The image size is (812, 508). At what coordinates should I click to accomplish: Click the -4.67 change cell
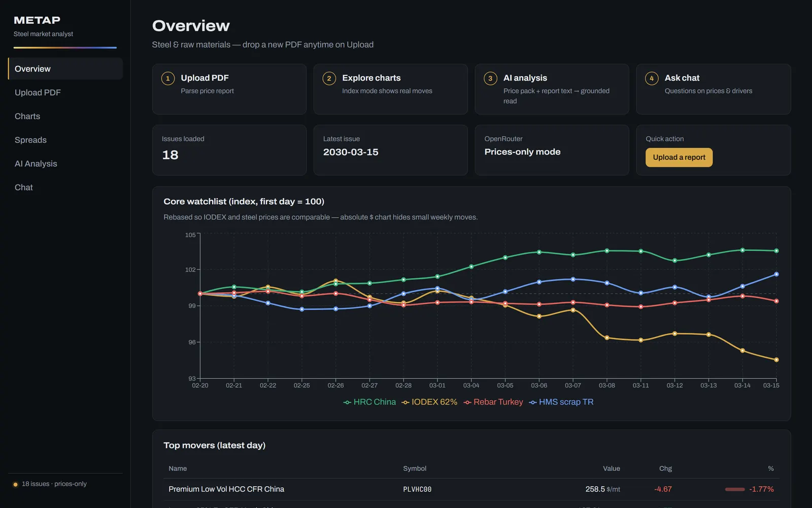(663, 489)
